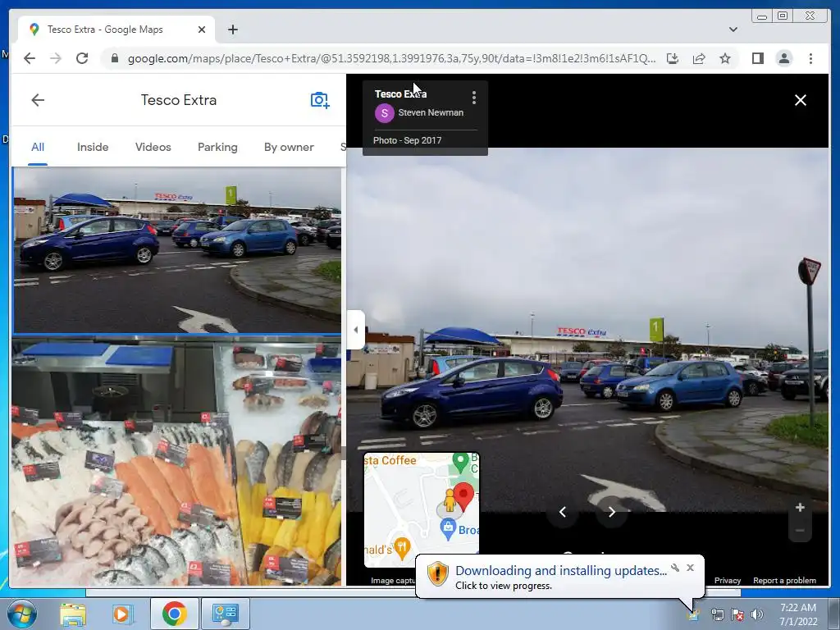The width and height of the screenshot is (840, 630).
Task: Go back in the browser history
Action: [30, 58]
